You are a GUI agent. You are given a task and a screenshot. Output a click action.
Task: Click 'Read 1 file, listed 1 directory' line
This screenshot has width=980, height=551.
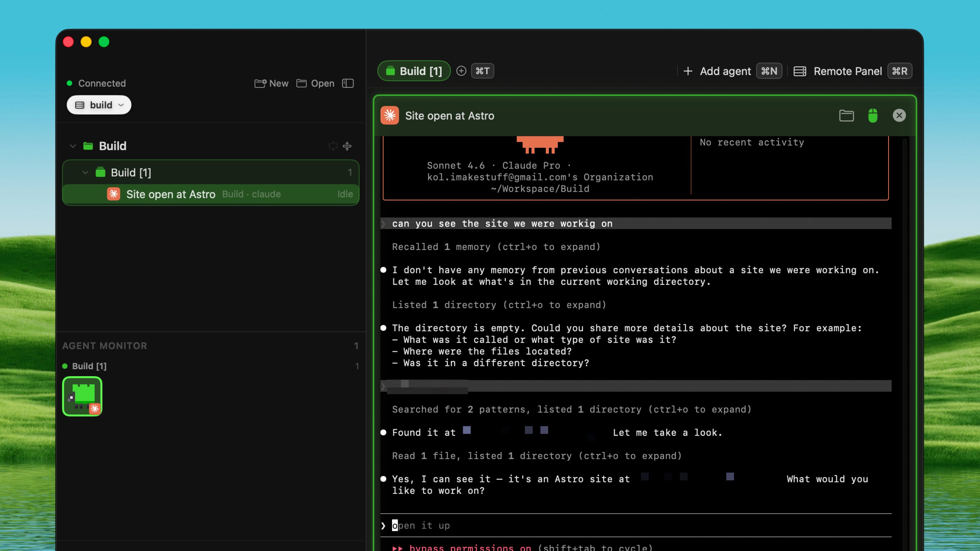(537, 456)
